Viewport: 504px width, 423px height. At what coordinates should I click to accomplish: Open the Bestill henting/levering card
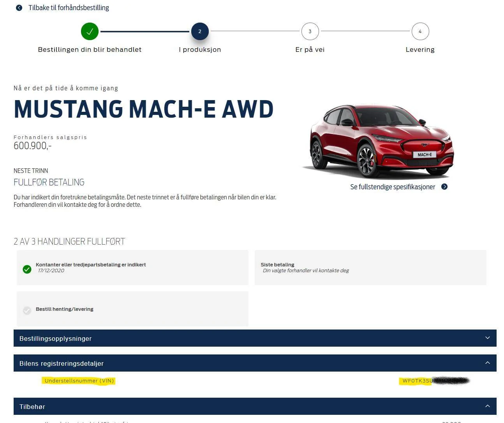132,309
